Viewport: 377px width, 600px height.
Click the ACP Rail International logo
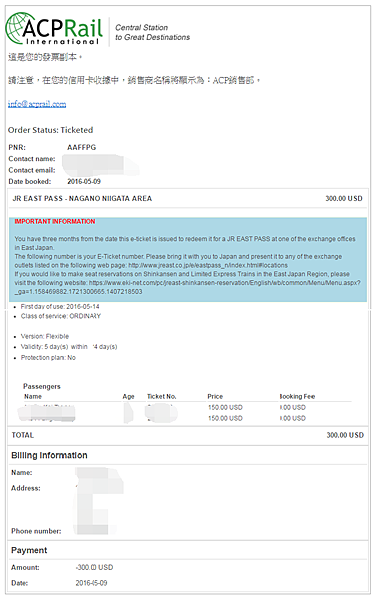point(54,29)
